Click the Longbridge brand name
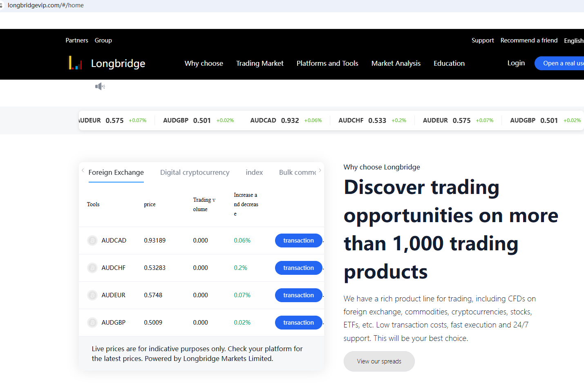584x392 pixels. tap(118, 63)
